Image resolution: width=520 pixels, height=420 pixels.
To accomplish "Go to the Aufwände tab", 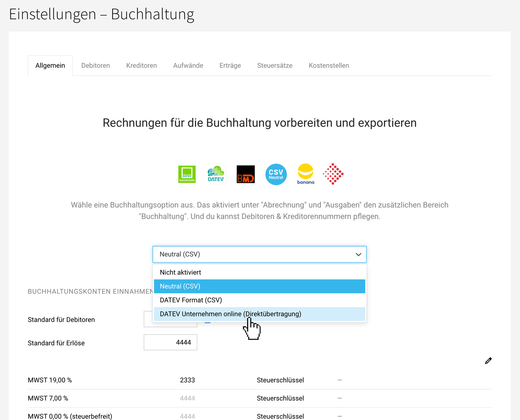I will pyautogui.click(x=188, y=65).
